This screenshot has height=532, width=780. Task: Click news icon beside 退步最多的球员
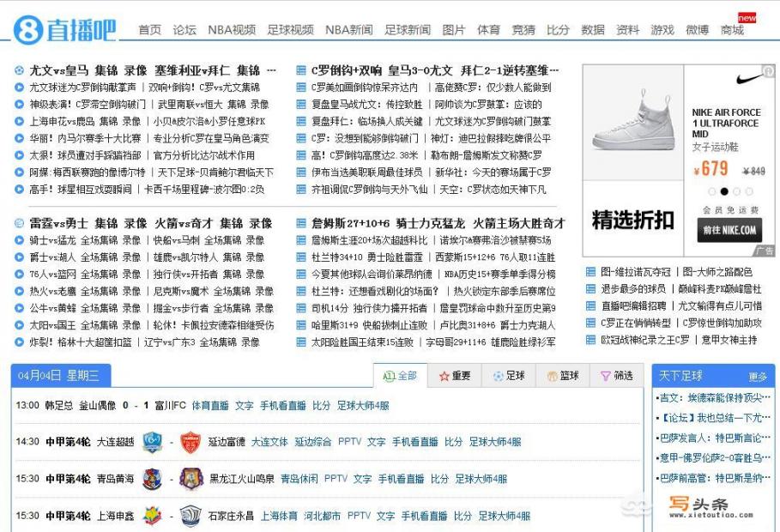pyautogui.click(x=590, y=288)
